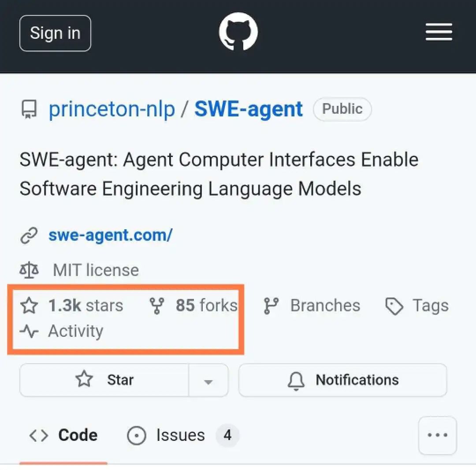Viewport: 476px width, 470px height.
Task: Click the link chain icon
Action: [x=29, y=235]
